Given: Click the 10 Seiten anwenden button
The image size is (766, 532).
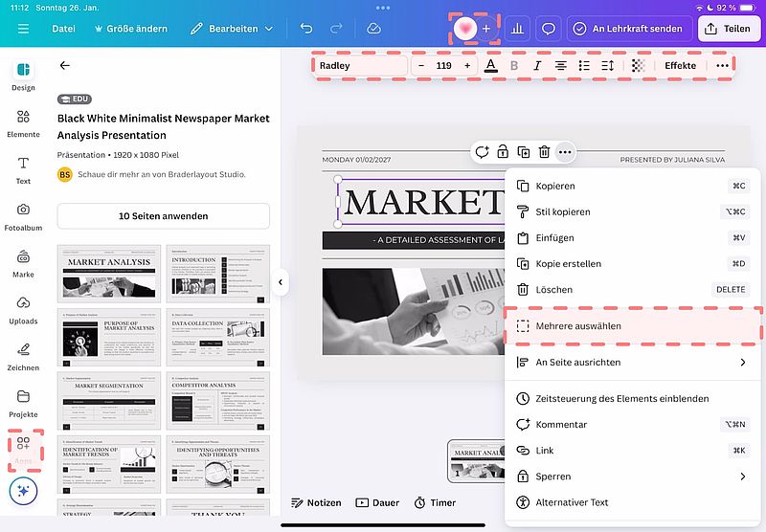Looking at the screenshot, I should coord(163,216).
